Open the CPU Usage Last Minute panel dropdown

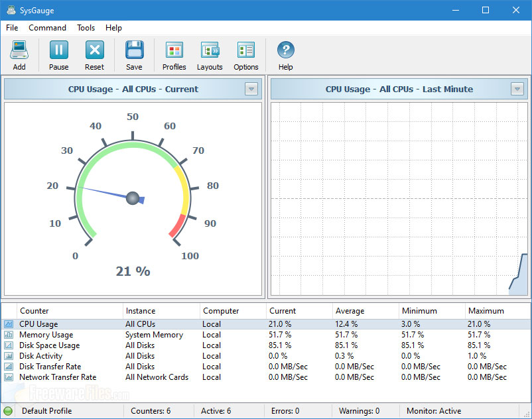[517, 89]
